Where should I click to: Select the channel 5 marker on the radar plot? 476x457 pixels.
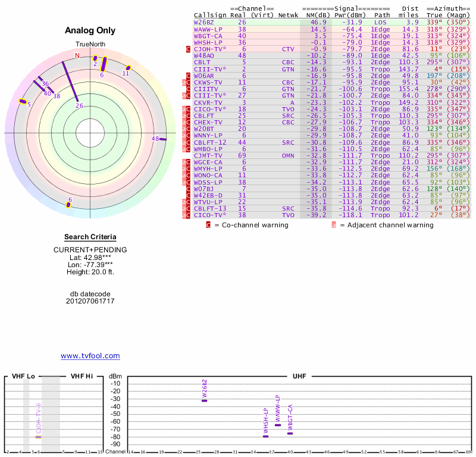point(23,102)
